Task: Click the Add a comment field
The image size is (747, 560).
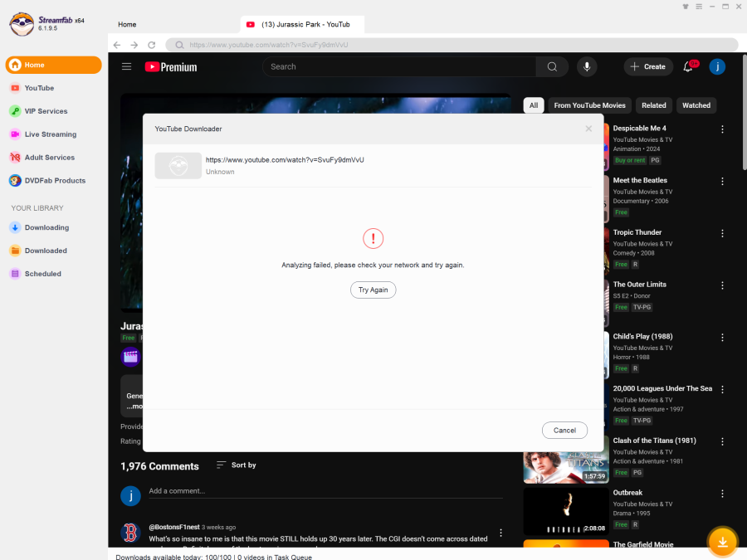Action: tap(325, 491)
